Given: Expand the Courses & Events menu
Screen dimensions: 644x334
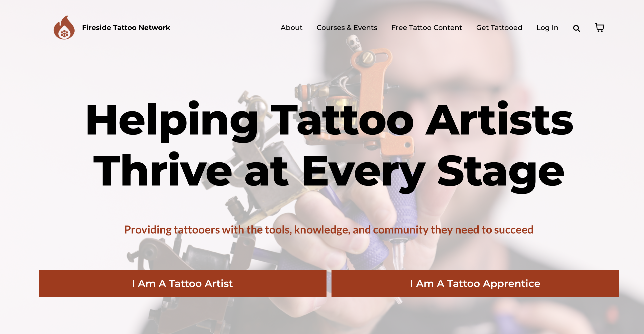Looking at the screenshot, I should 347,27.
